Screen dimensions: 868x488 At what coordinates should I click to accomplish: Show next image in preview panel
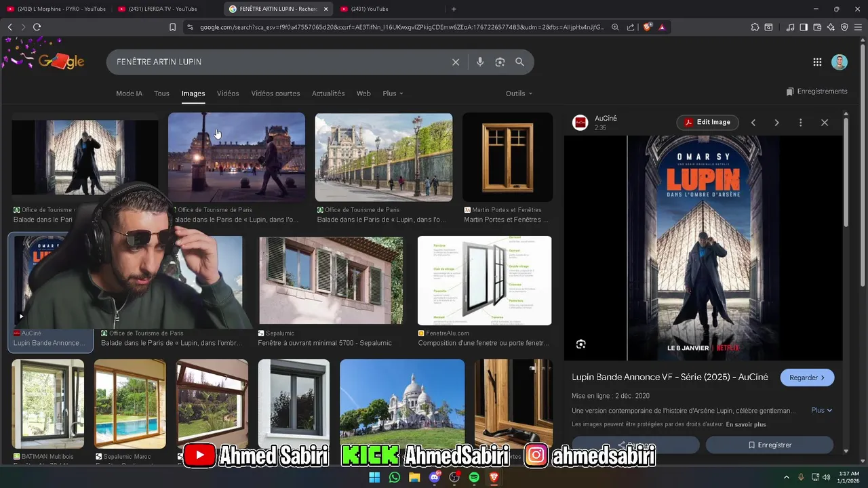776,123
